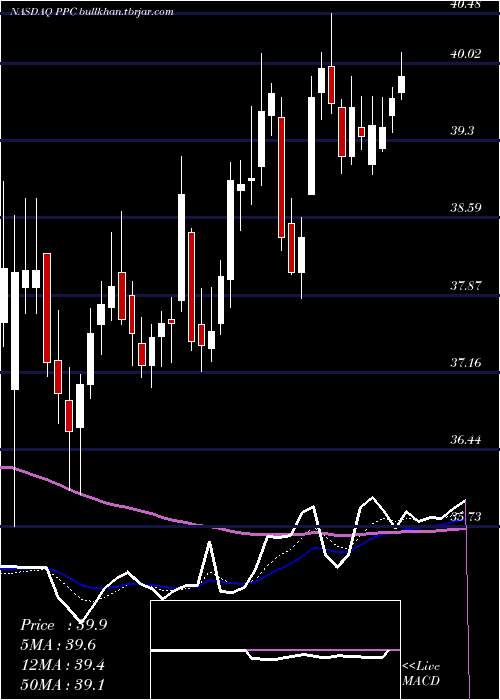The width and height of the screenshot is (500, 700).
Task: Click the tall red candlestick dropping below 38.59
Action: (x=281, y=177)
